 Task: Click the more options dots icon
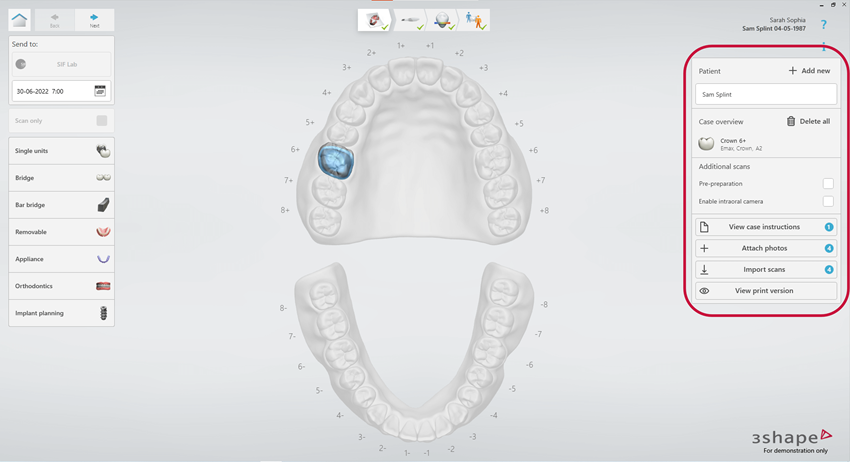pyautogui.click(x=824, y=47)
